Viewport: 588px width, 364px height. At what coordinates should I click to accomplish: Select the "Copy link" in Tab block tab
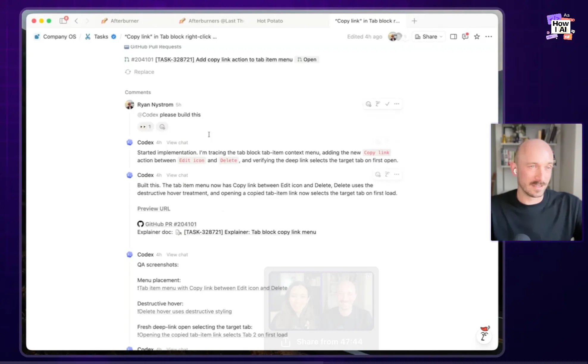(367, 21)
